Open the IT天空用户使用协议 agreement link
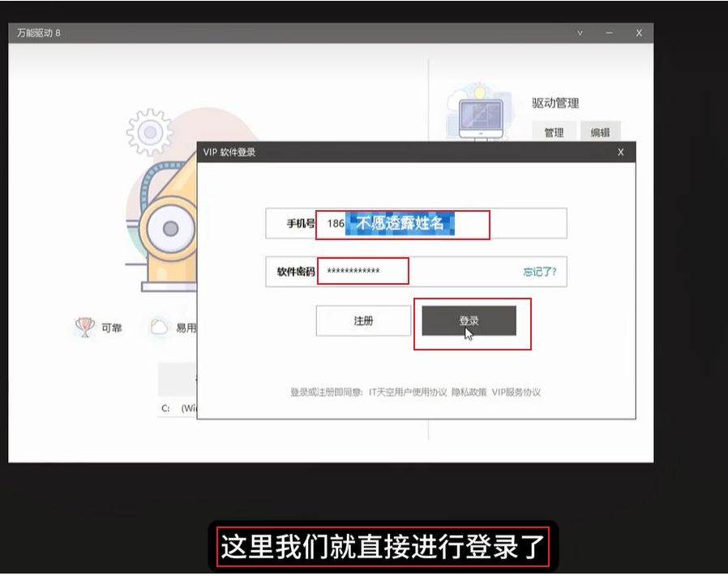 (x=408, y=392)
